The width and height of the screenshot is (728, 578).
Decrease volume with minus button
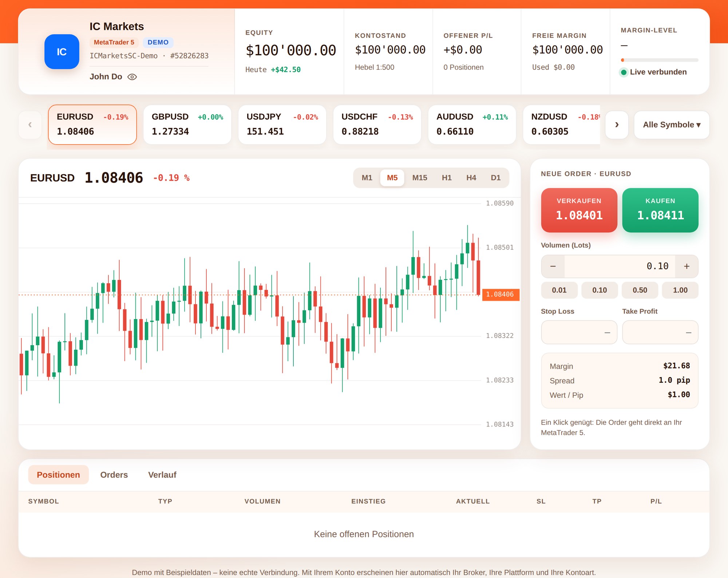(553, 266)
